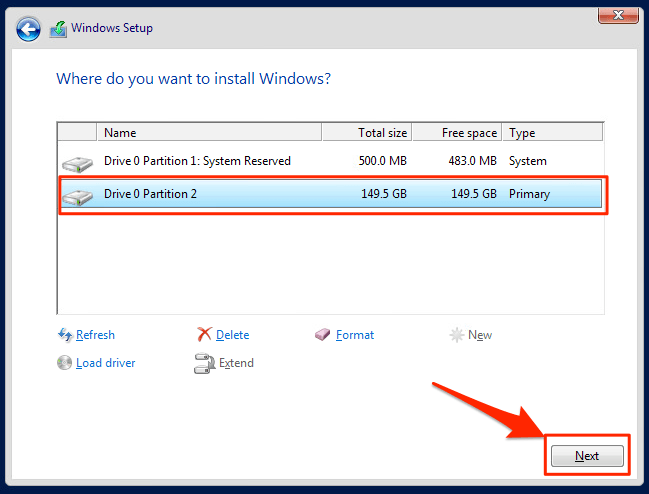Click the Load driver disc icon
649x494 pixels.
pyautogui.click(x=65, y=363)
